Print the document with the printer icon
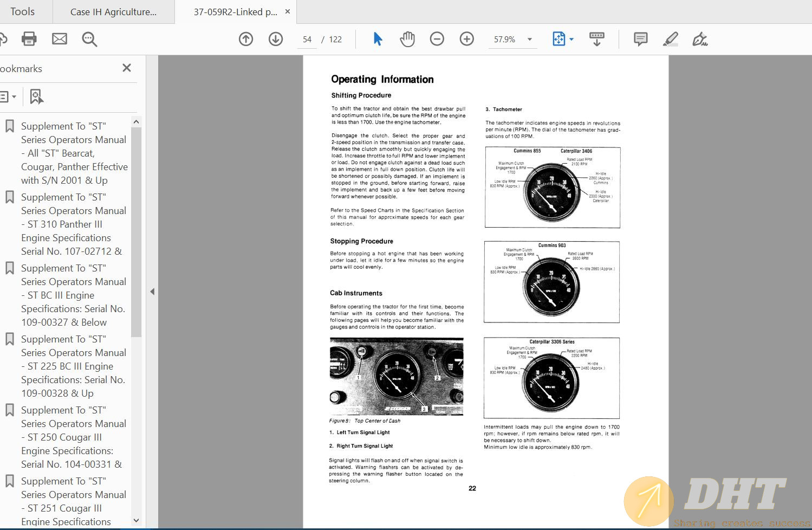Image resolution: width=812 pixels, height=530 pixels. click(x=29, y=39)
